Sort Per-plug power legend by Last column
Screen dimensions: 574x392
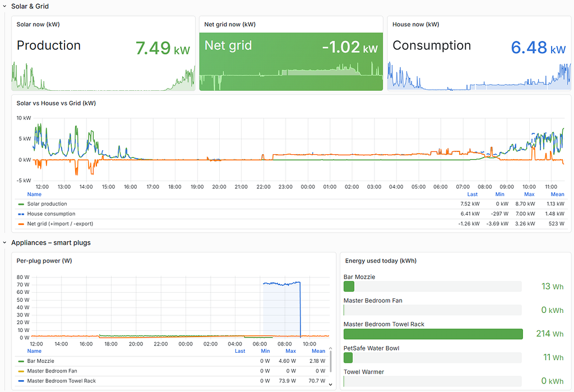click(x=240, y=351)
